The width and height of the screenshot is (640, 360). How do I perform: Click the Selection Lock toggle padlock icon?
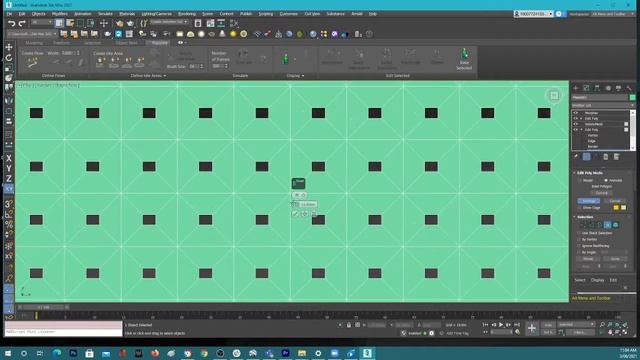[349, 325]
